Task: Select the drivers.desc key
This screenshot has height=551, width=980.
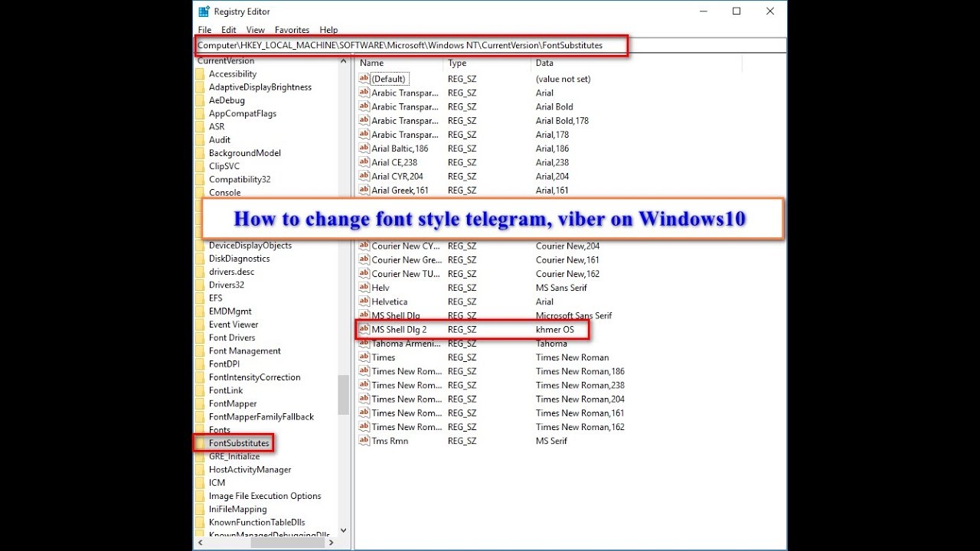Action: tap(232, 272)
